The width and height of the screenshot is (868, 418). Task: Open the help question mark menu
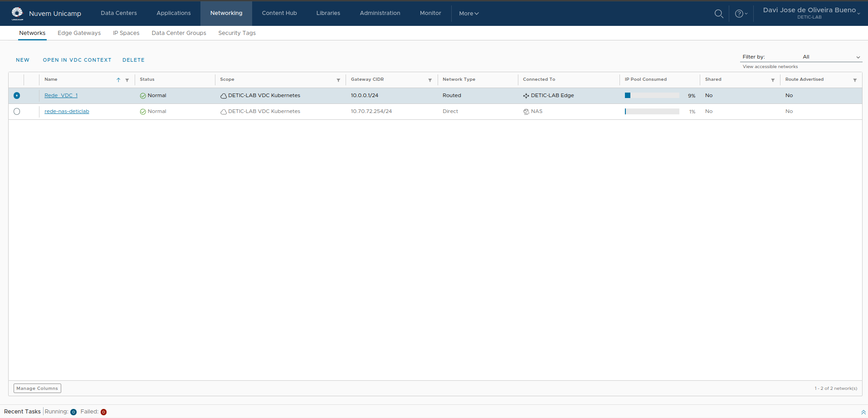741,14
